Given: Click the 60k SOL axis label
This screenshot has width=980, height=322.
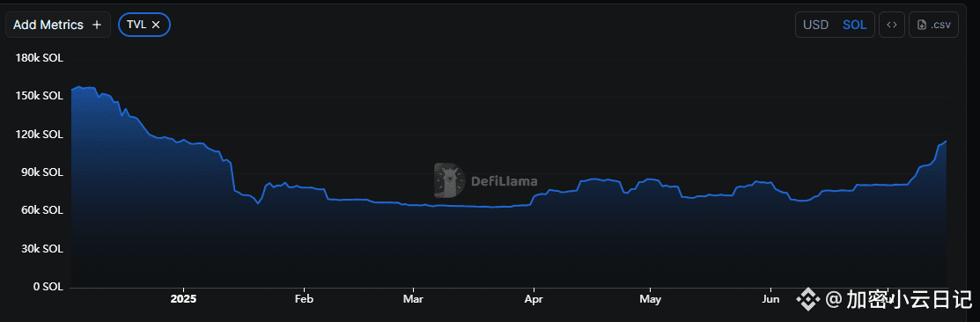Looking at the screenshot, I should coord(41,210).
